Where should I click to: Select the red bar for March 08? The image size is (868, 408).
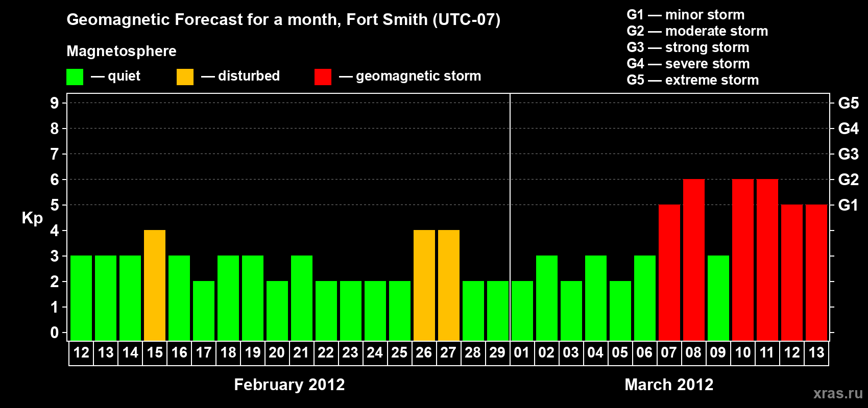[x=694, y=260]
